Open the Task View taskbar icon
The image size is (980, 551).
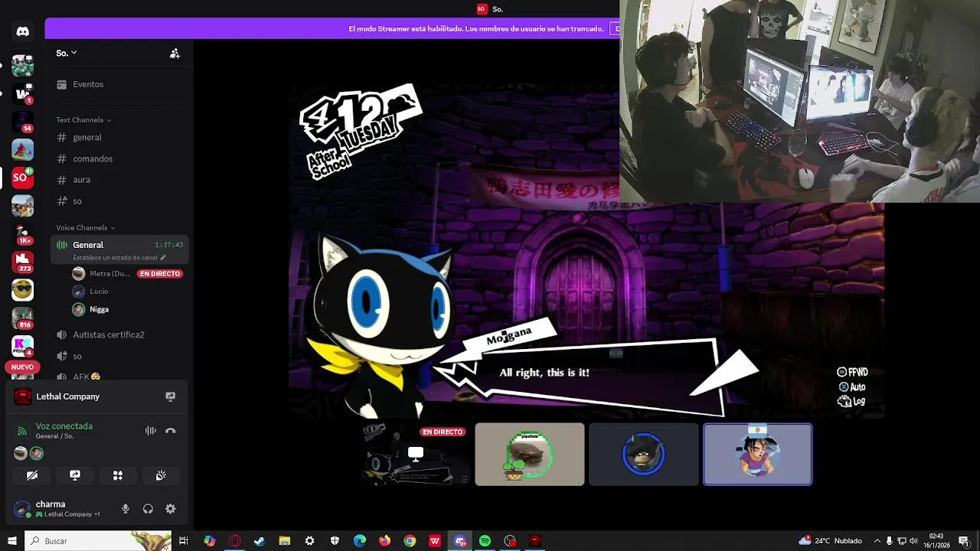[184, 541]
